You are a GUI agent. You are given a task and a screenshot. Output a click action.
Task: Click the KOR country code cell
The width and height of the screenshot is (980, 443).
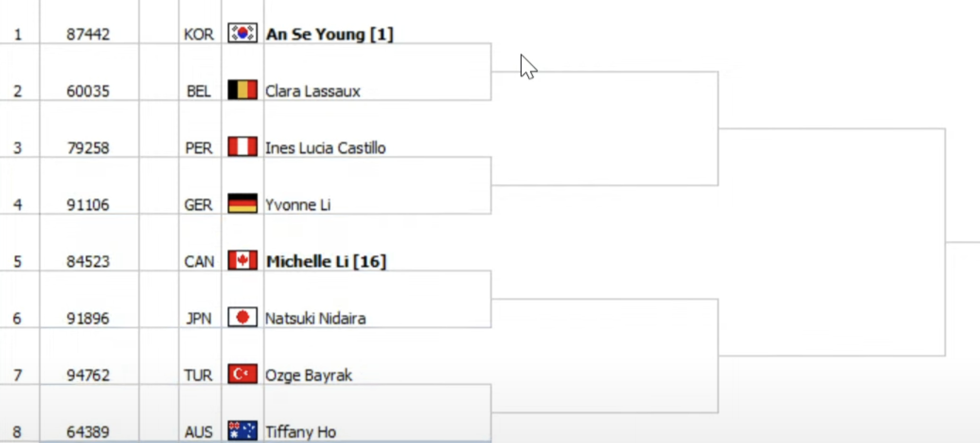click(x=199, y=34)
